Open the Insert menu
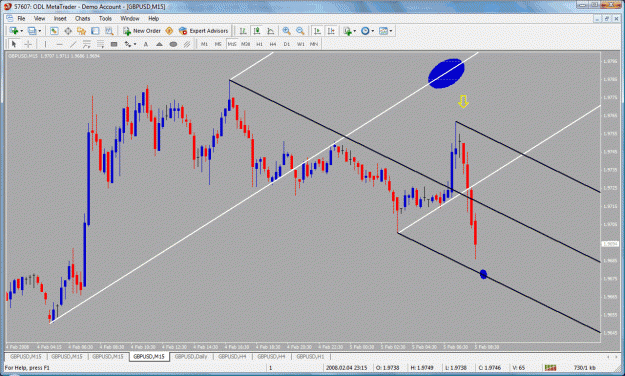The height and width of the screenshot is (376, 625). (60, 18)
